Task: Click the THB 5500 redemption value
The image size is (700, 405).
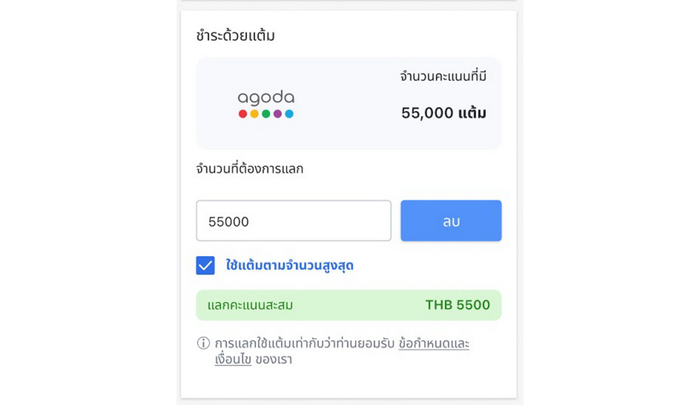Action: 457,305
